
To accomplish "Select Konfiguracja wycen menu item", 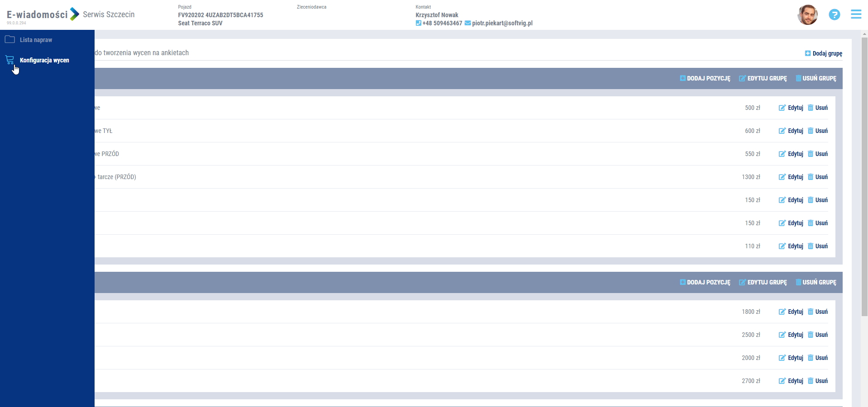I will [44, 60].
